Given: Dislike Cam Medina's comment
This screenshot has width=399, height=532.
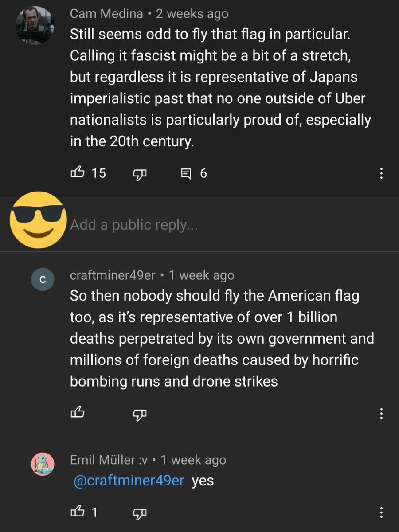Looking at the screenshot, I should click(x=139, y=173).
